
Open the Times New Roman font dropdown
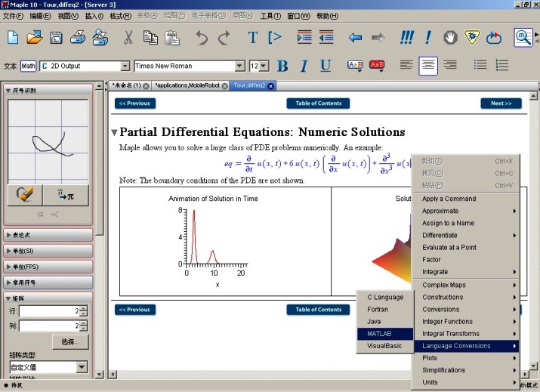pyautogui.click(x=239, y=66)
